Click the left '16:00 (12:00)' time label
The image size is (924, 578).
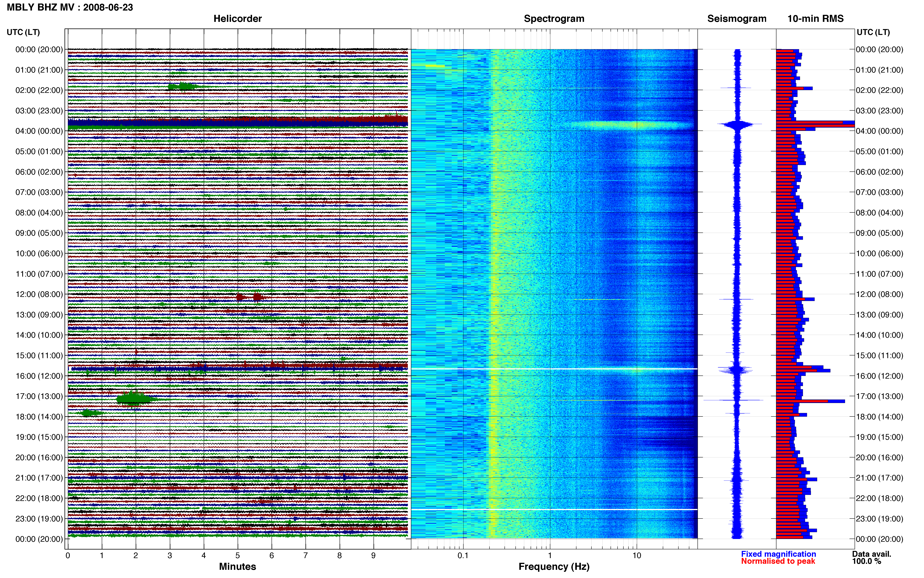tap(39, 376)
